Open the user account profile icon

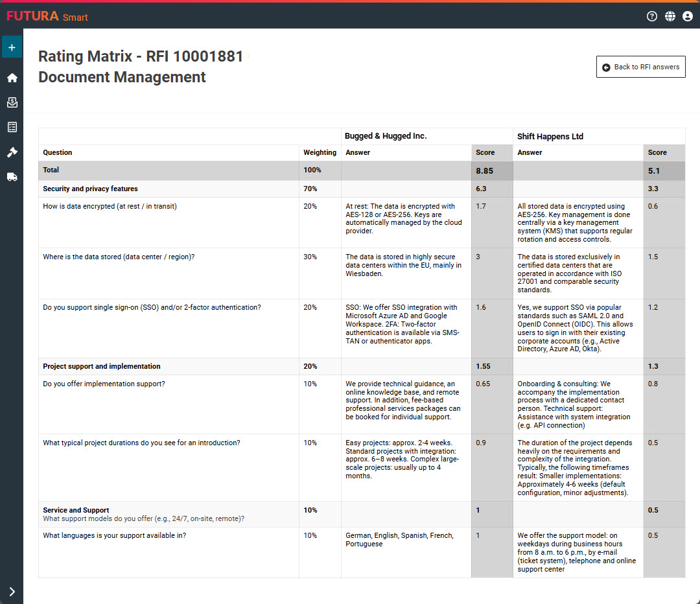pyautogui.click(x=688, y=16)
